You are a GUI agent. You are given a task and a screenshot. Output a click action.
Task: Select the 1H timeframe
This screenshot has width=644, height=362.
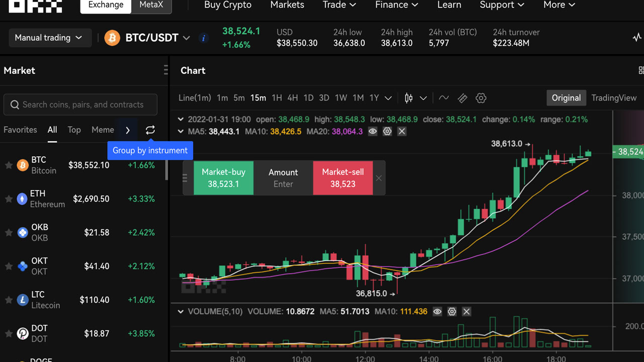pos(277,98)
